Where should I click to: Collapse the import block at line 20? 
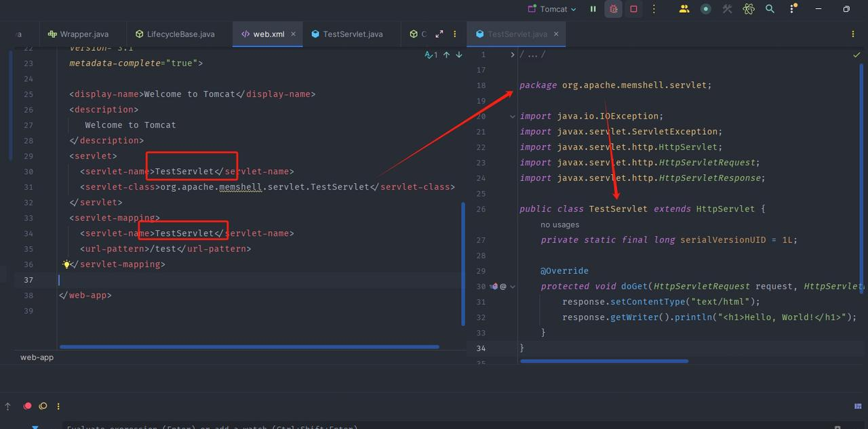tap(512, 116)
